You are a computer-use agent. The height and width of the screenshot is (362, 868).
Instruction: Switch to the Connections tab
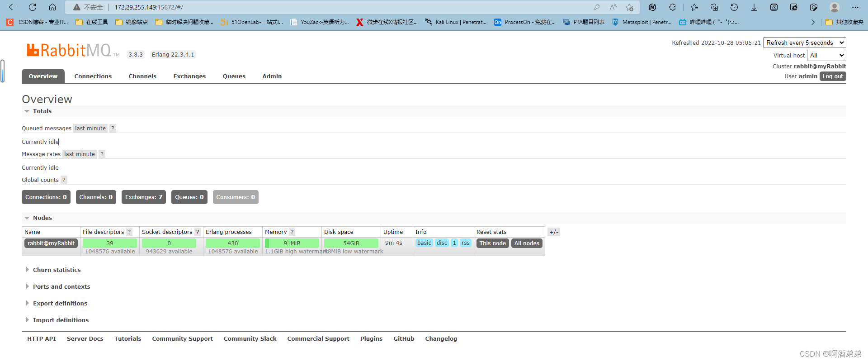coord(93,76)
